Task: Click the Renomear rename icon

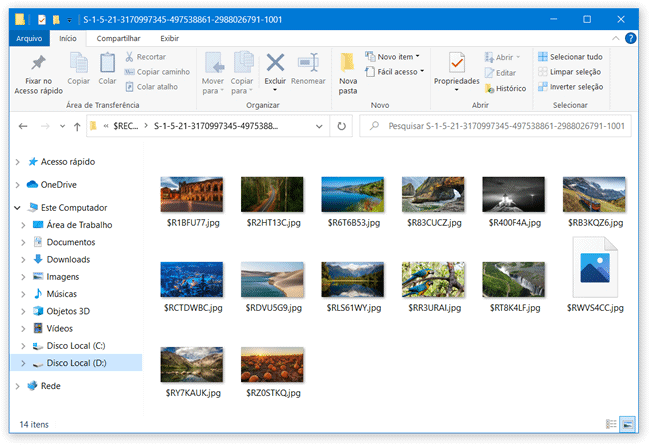Action: (x=308, y=63)
